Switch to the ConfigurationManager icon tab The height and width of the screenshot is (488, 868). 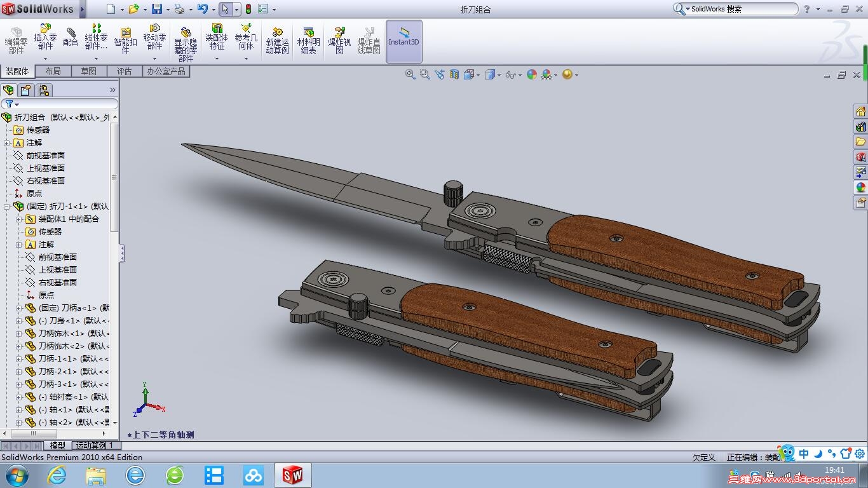coord(44,90)
